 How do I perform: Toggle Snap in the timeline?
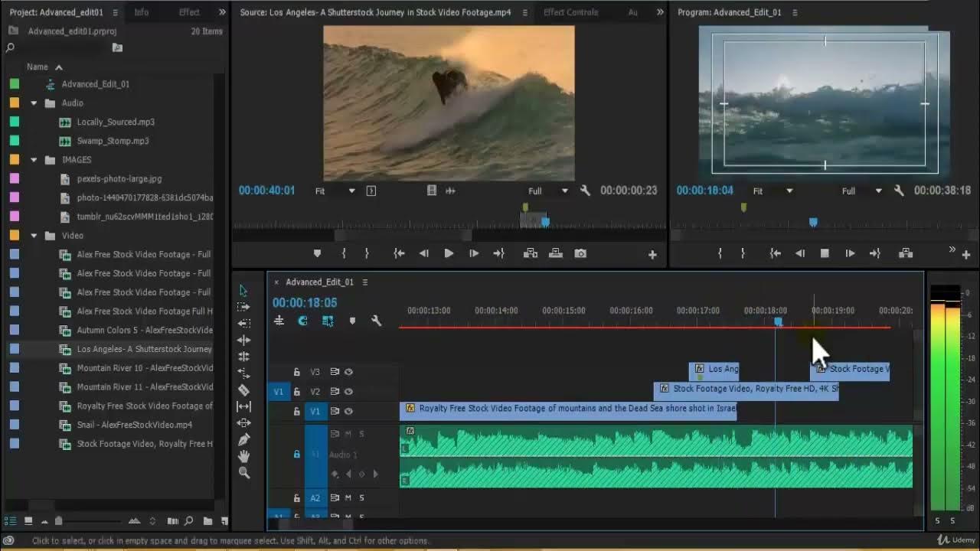click(302, 321)
